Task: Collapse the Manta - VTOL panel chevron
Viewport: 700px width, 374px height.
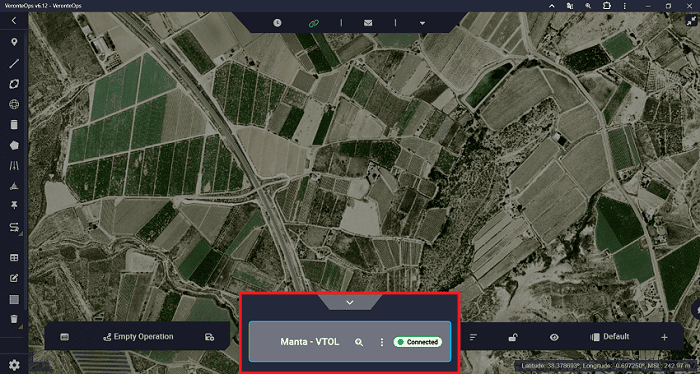Action: coord(350,303)
